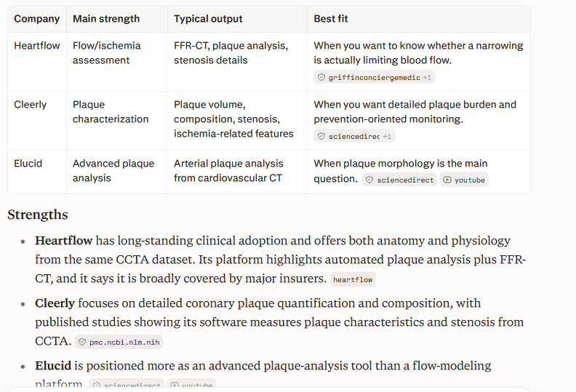Open sciencedirect citation in Elucid row

400,180
